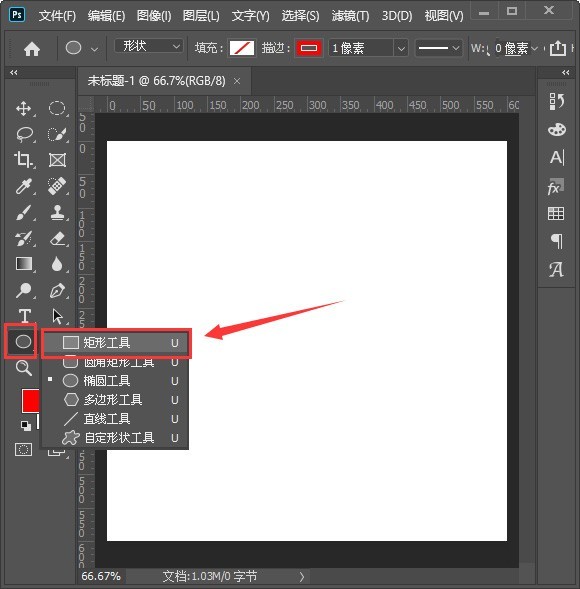
Task: Select the Eyedropper tool
Action: pos(24,186)
